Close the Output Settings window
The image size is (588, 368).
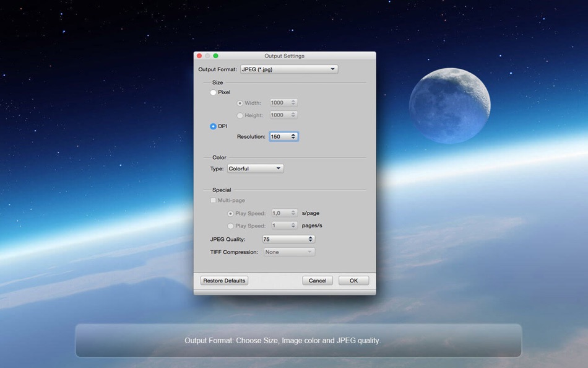pos(199,56)
